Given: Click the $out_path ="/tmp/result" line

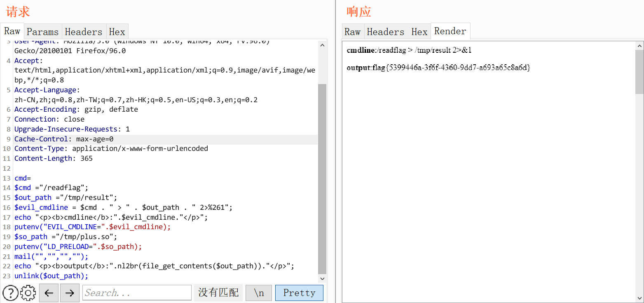Looking at the screenshot, I should coord(66,198).
